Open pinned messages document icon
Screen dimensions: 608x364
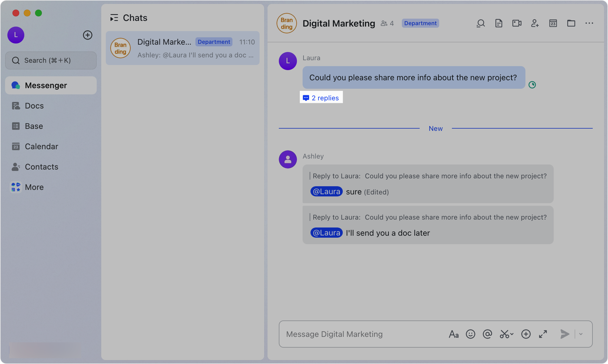click(499, 23)
